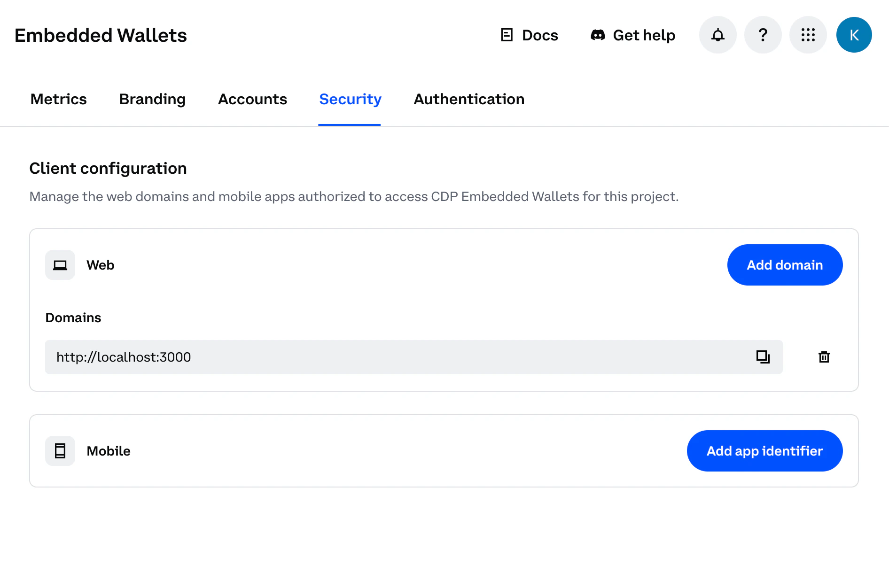Delete the localhost domain with the trash icon
Viewport: 889px width, 588px height.
pyautogui.click(x=824, y=357)
